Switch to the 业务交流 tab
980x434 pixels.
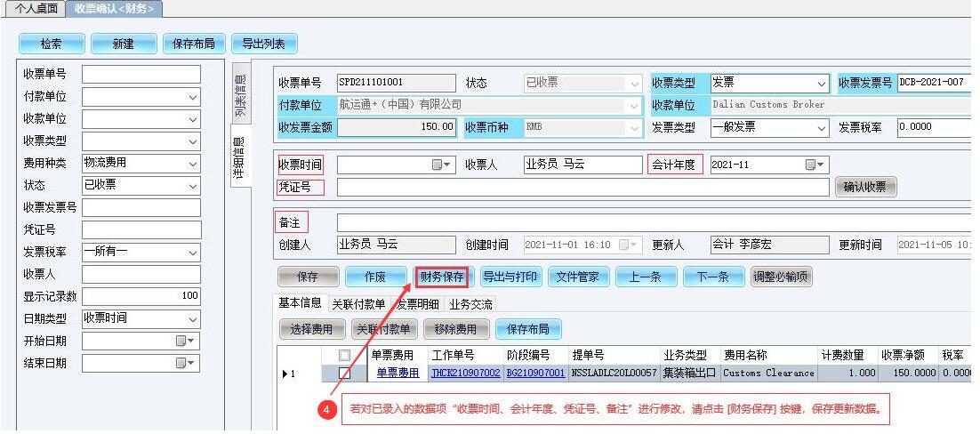click(470, 304)
